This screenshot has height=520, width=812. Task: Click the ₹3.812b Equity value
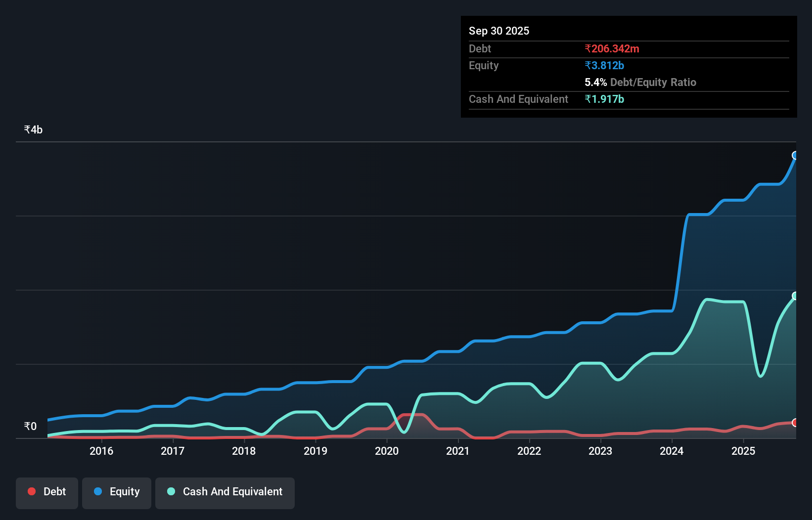pos(604,65)
